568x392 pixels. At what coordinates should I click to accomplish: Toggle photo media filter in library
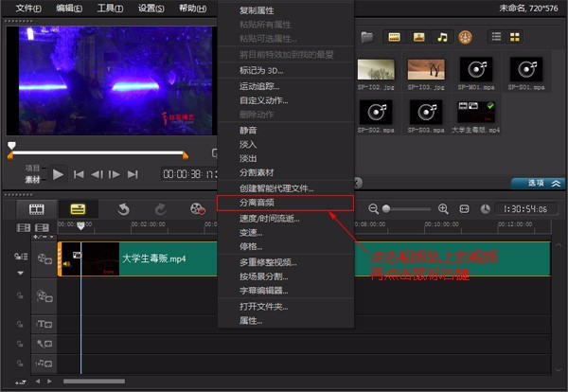(418, 37)
